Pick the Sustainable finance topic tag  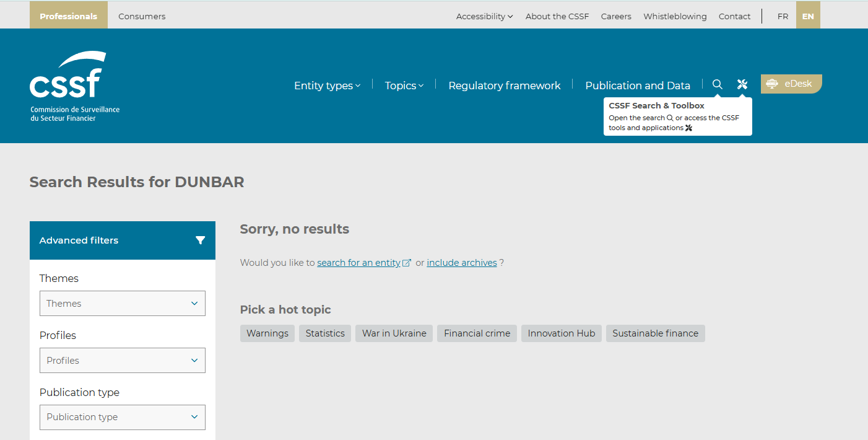pyautogui.click(x=655, y=333)
